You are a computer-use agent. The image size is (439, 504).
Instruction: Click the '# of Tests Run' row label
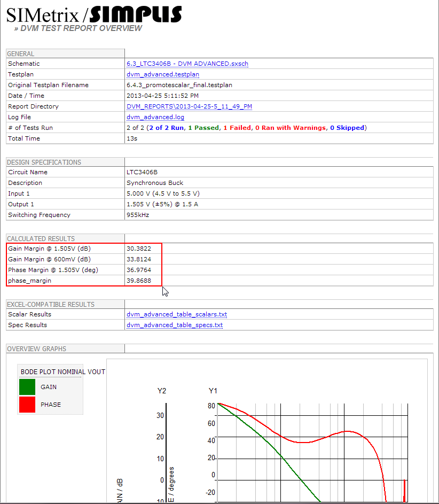click(30, 128)
